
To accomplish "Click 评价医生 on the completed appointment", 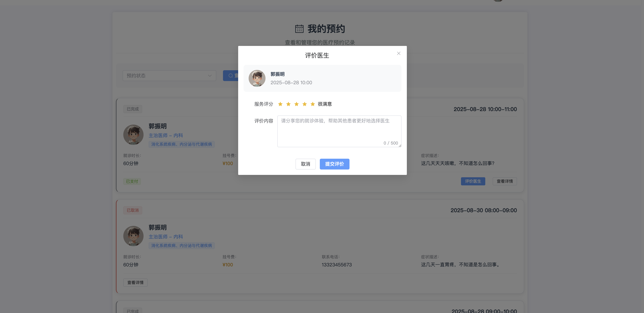I will (473, 181).
